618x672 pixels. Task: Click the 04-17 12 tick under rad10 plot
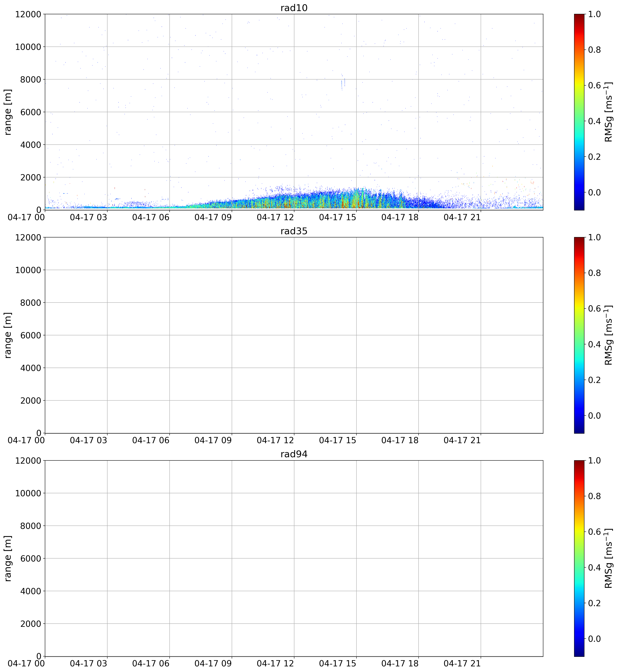[x=275, y=217]
